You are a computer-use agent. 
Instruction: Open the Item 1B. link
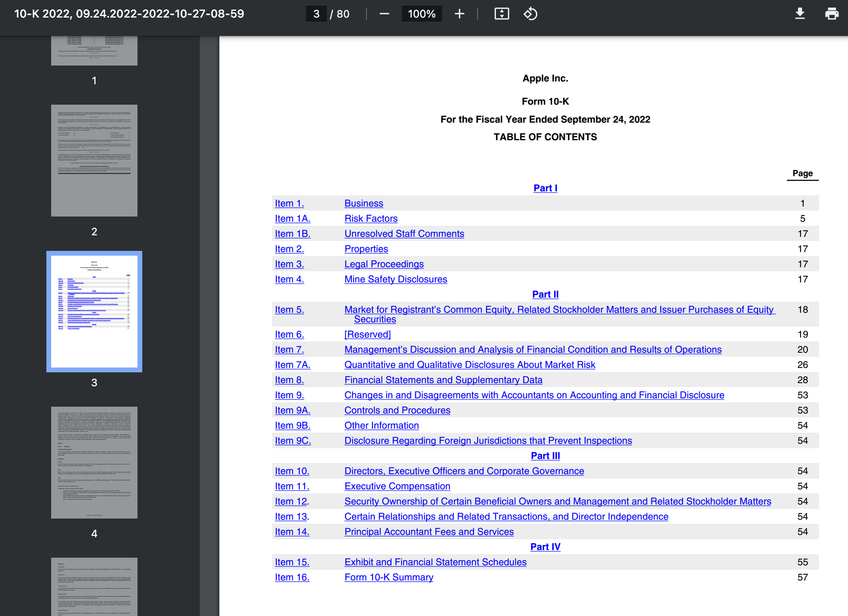(x=293, y=234)
